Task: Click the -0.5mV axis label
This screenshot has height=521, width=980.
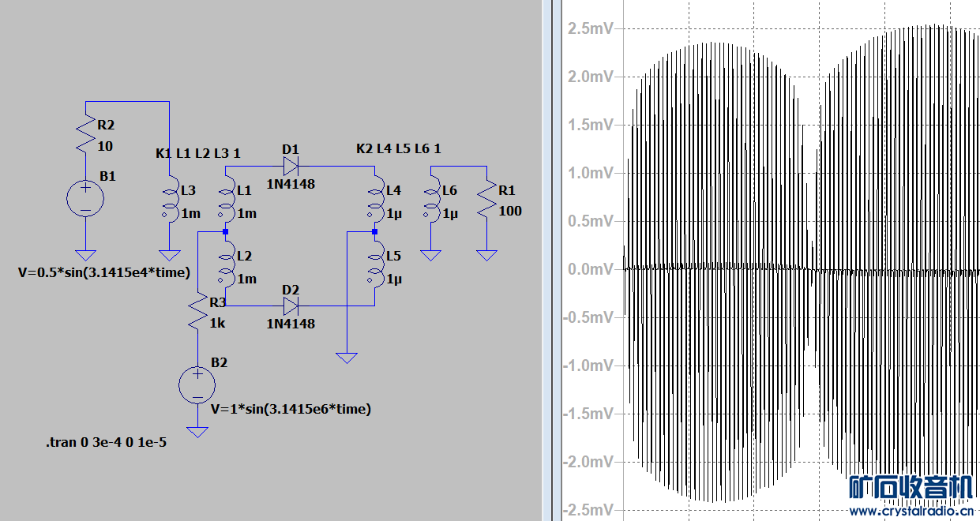Action: (x=588, y=317)
